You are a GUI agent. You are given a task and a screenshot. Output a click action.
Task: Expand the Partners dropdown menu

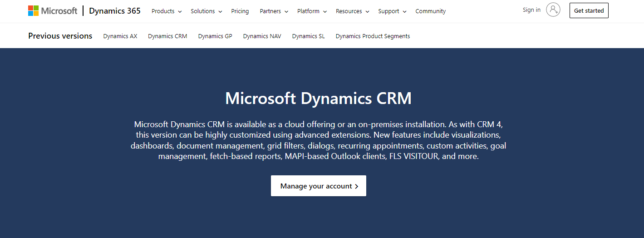point(274,11)
